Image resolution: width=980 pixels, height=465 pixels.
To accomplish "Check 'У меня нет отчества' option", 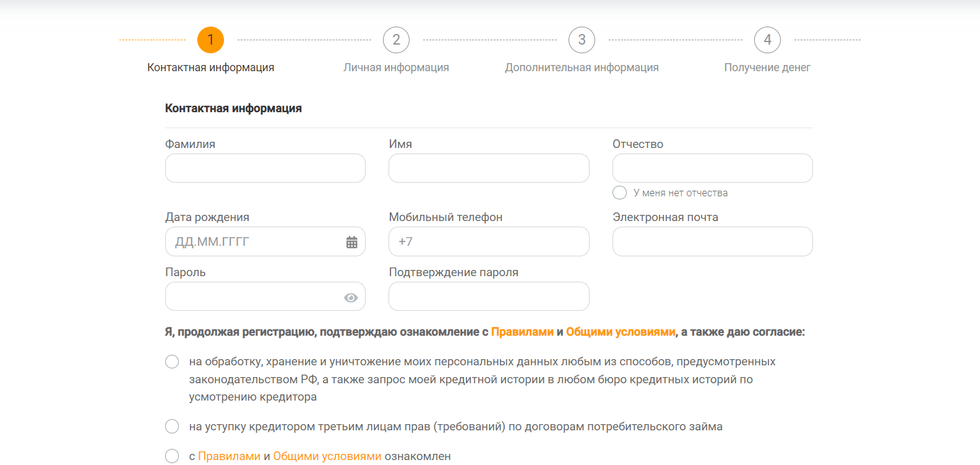I will pyautogui.click(x=619, y=193).
